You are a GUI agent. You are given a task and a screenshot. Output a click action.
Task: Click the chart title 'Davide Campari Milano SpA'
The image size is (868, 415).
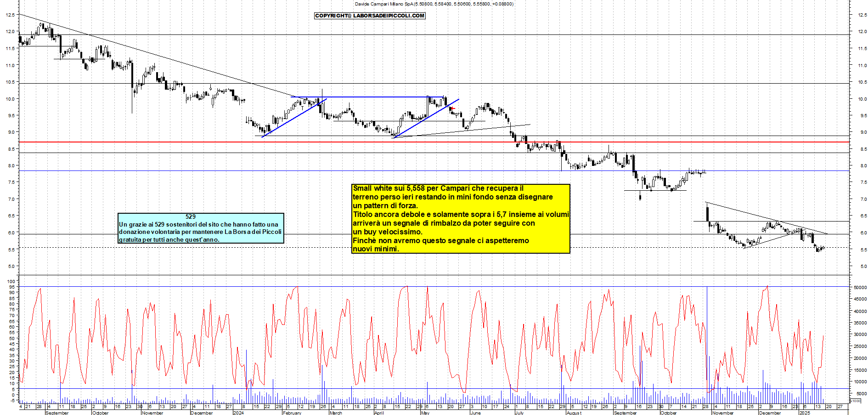coord(384,4)
